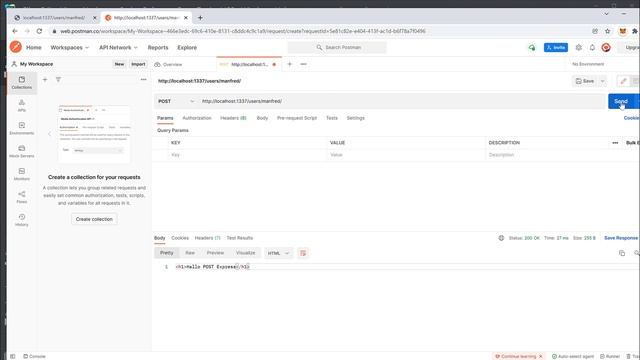Open the Test Results tab

coord(240,238)
